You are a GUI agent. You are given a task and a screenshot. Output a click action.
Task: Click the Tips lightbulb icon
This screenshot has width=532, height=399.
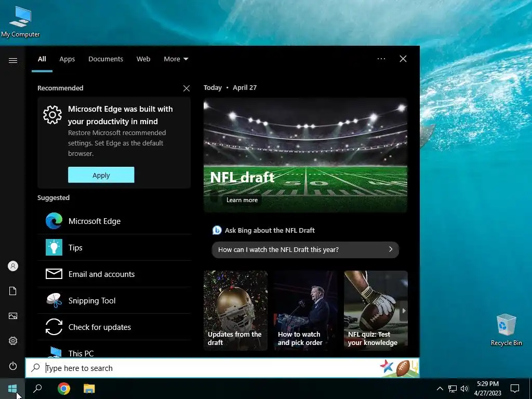coord(54,247)
